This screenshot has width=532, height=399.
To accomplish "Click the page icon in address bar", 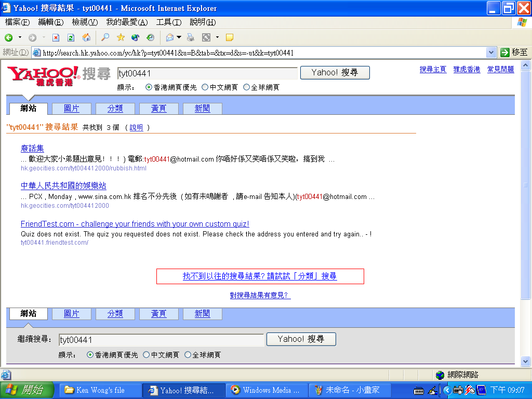I will coord(37,52).
